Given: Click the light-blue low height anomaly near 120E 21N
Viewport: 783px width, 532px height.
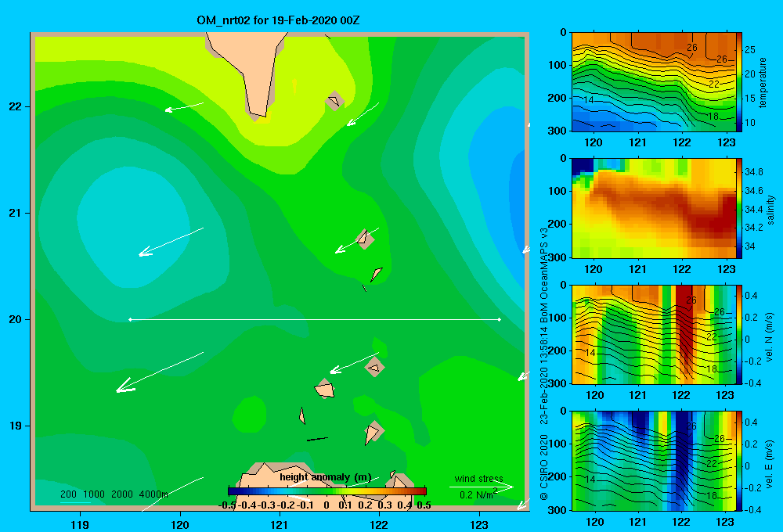Looking at the screenshot, I should [133, 227].
